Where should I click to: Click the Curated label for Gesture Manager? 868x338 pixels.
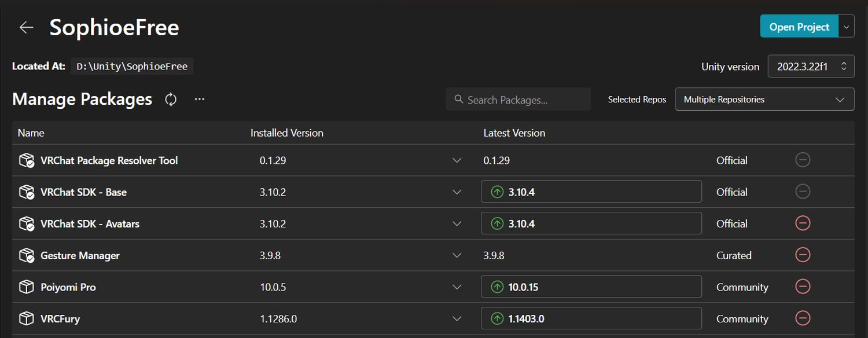click(734, 255)
